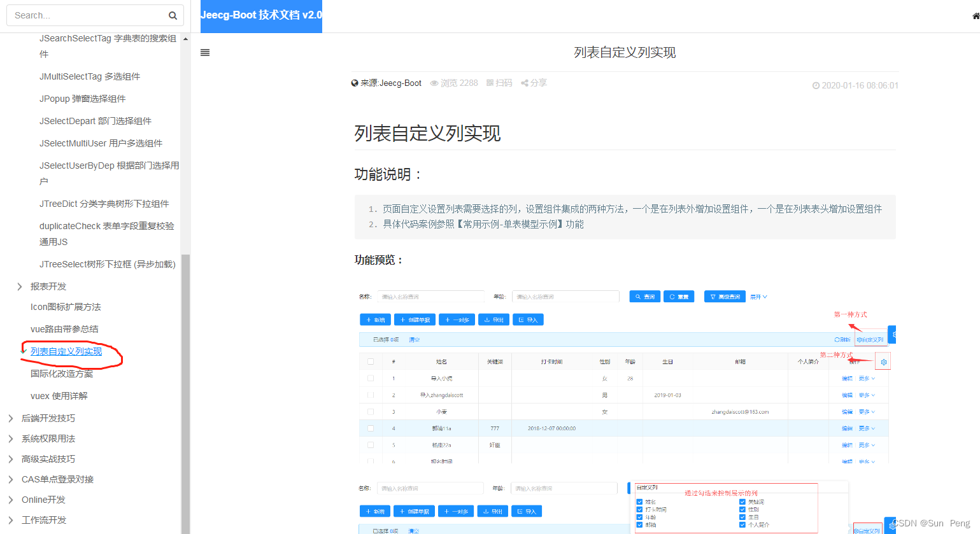The height and width of the screenshot is (534, 980).
Task: Open JPopup 弹窗选择组件 page
Action: pyautogui.click(x=83, y=99)
